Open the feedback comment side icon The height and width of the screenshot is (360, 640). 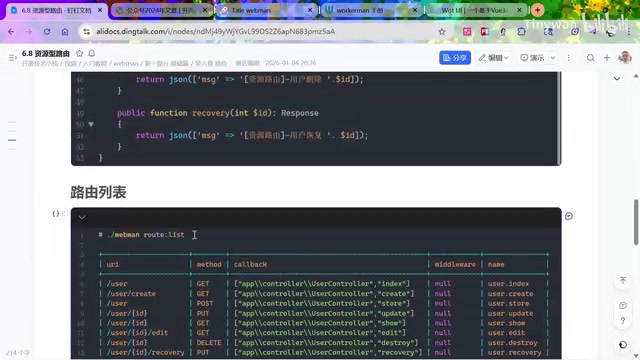pyautogui.click(x=623, y=305)
